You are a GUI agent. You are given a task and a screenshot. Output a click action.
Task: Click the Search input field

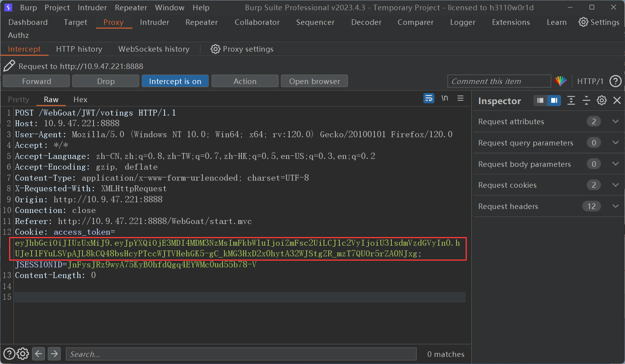(241, 354)
